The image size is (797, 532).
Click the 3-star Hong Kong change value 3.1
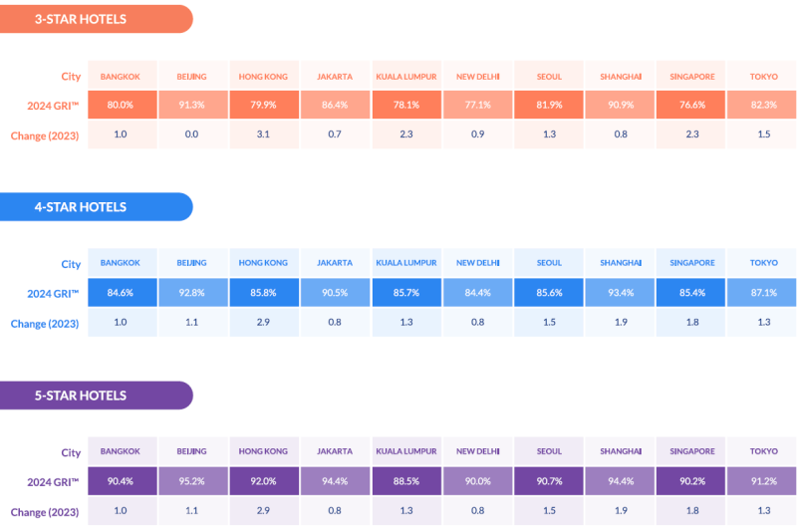[x=263, y=134]
